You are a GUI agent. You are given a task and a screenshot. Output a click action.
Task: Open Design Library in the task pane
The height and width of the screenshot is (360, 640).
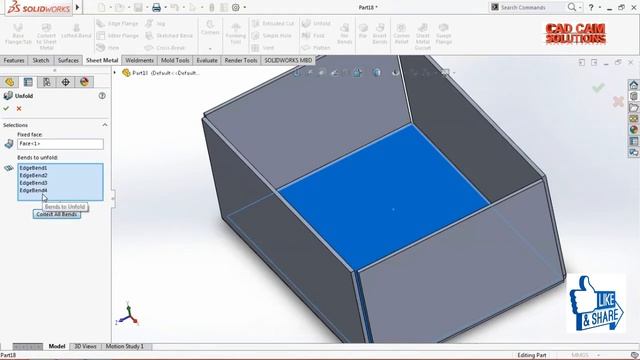click(x=633, y=96)
